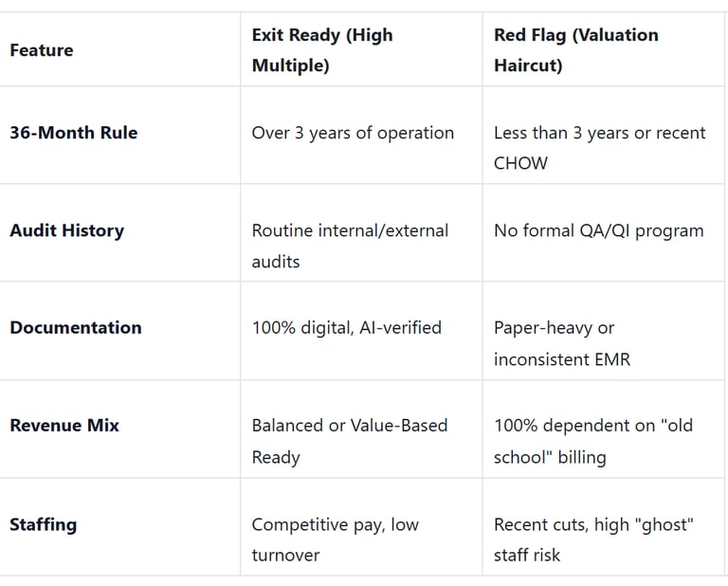Select the Documentation row label

75,327
